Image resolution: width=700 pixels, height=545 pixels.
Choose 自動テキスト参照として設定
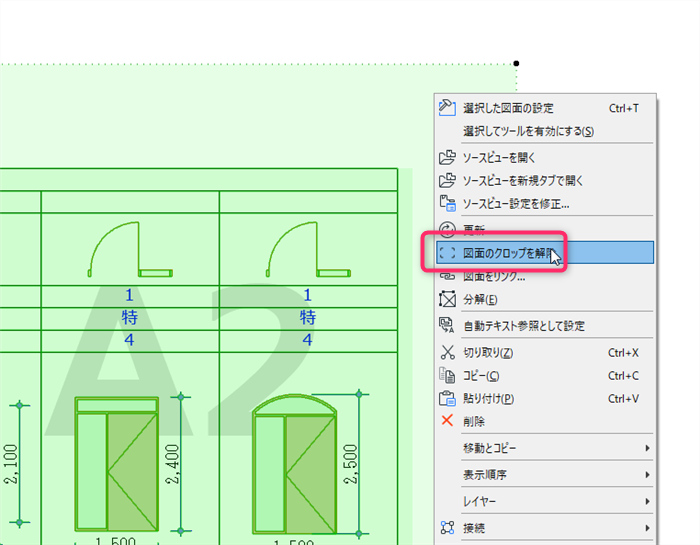(x=545, y=326)
